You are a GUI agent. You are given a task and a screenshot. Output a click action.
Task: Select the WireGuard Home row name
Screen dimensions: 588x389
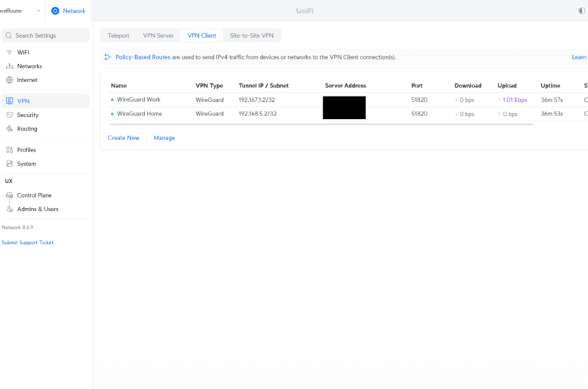click(x=139, y=113)
